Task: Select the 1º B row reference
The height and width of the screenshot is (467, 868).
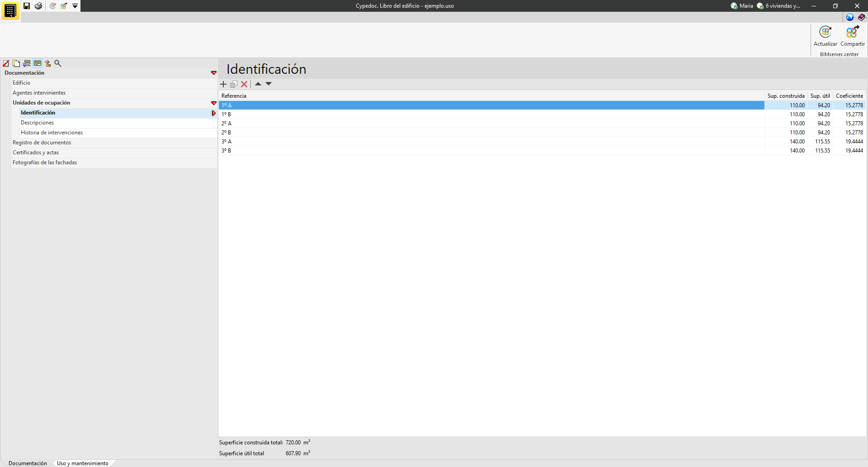Action: click(x=491, y=114)
